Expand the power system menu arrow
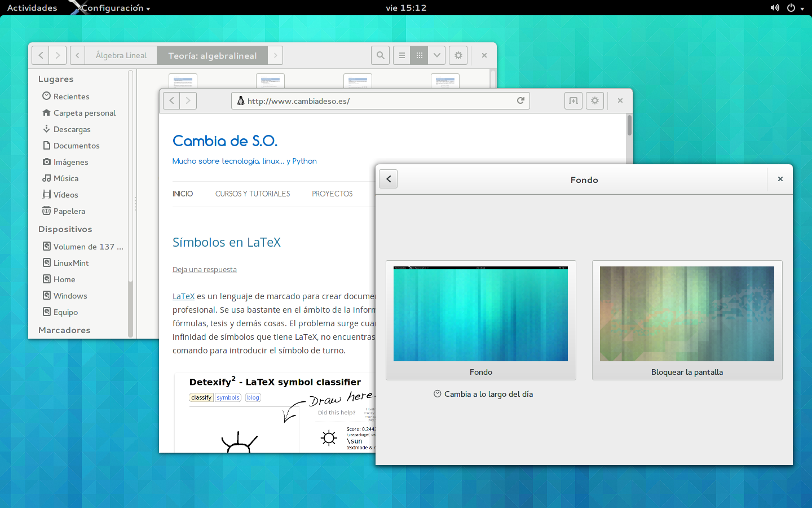Viewport: 812px width, 508px height. point(802,8)
